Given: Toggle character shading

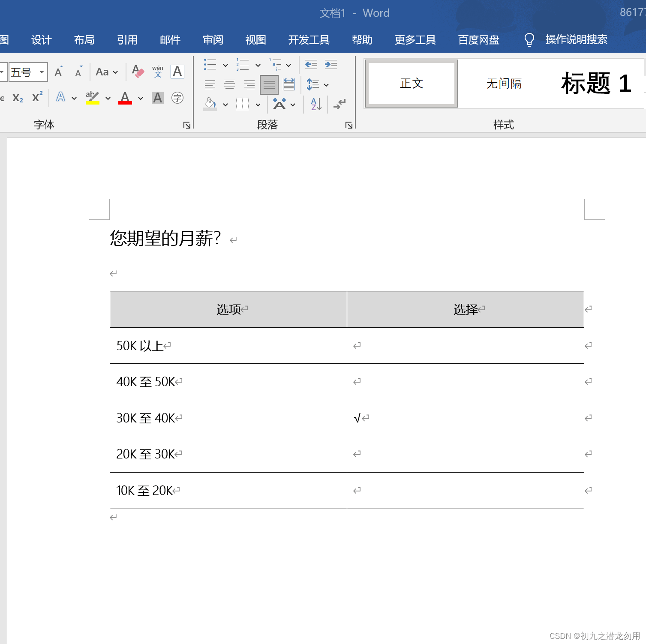Looking at the screenshot, I should (158, 98).
